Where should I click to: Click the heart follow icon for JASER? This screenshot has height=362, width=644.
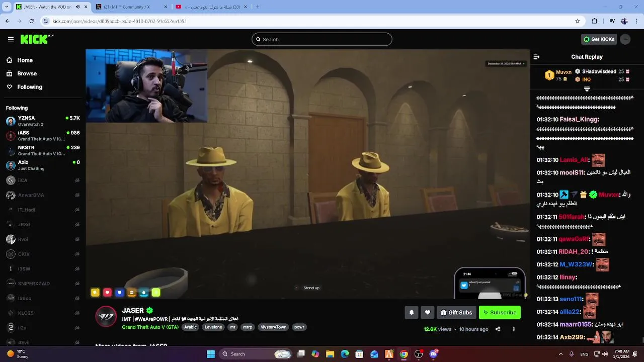coord(428,312)
